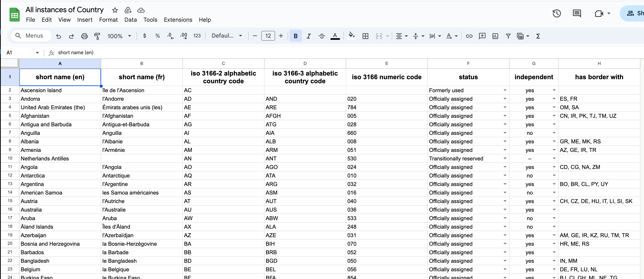Viewport: 644px width, 279px height.
Task: Open the text color picker
Action: pos(335,36)
